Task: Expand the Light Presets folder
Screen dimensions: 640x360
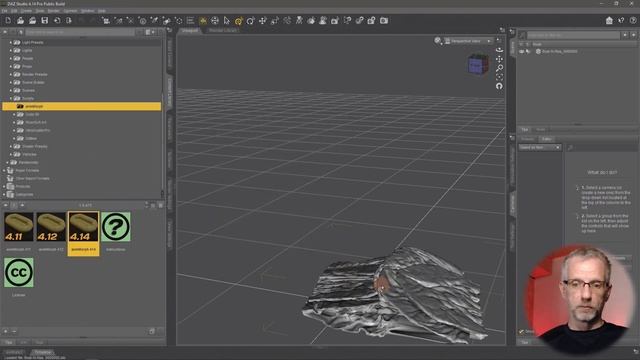Action: [11, 42]
